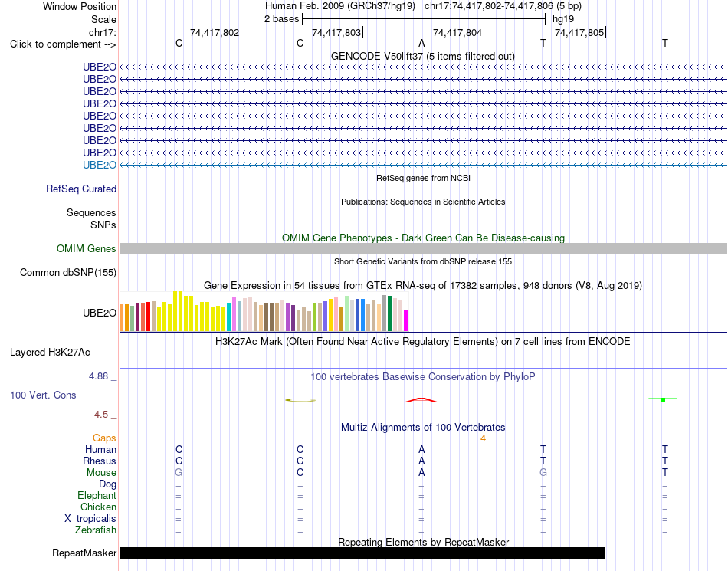Image resolution: width=728 pixels, height=571 pixels.
Task: Click the A base in the Mouse row
Action: pos(421,473)
